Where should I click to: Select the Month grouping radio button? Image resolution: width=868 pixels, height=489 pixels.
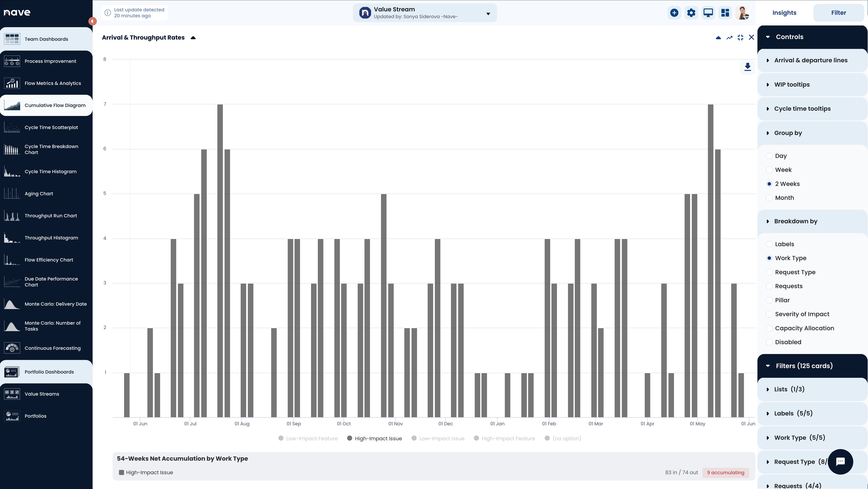[769, 198]
